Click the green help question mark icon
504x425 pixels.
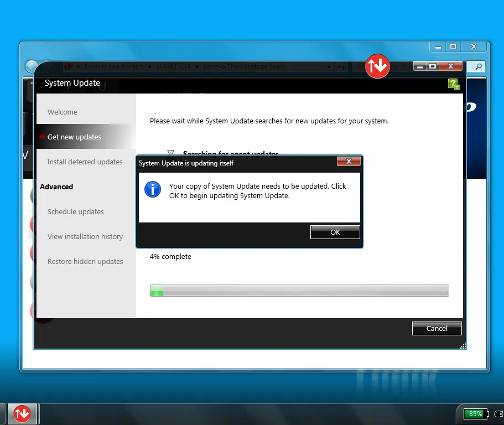454,84
